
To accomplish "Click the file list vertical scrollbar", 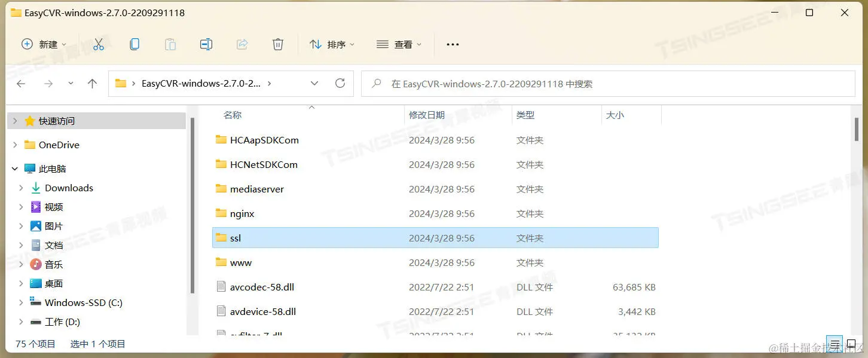I will [x=856, y=128].
